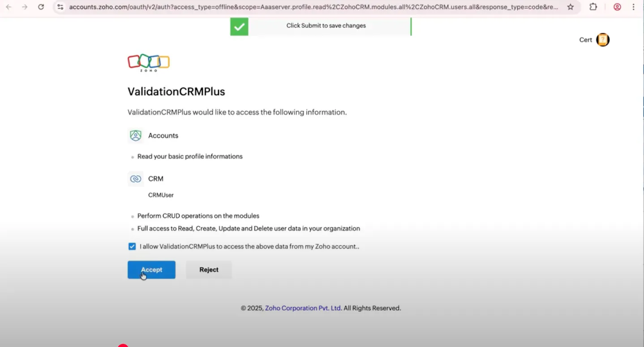Image resolution: width=644 pixels, height=347 pixels.
Task: Bookmark this page with the star icon
Action: click(x=570, y=7)
